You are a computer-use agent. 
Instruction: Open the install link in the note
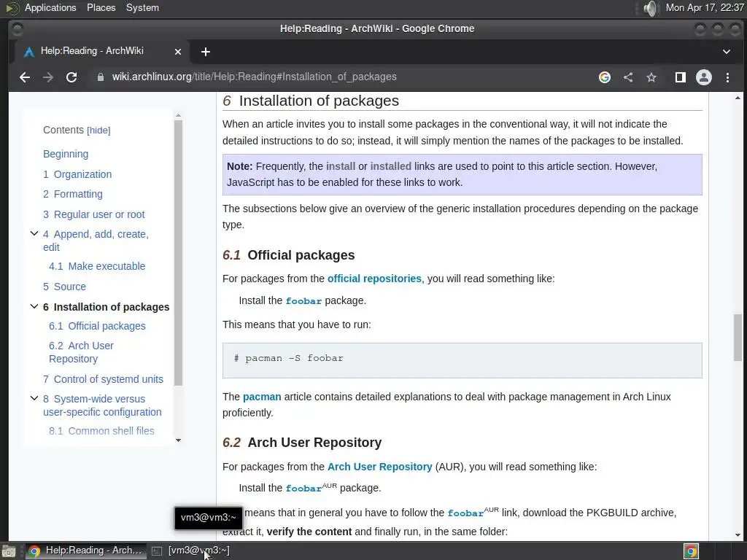point(341,167)
